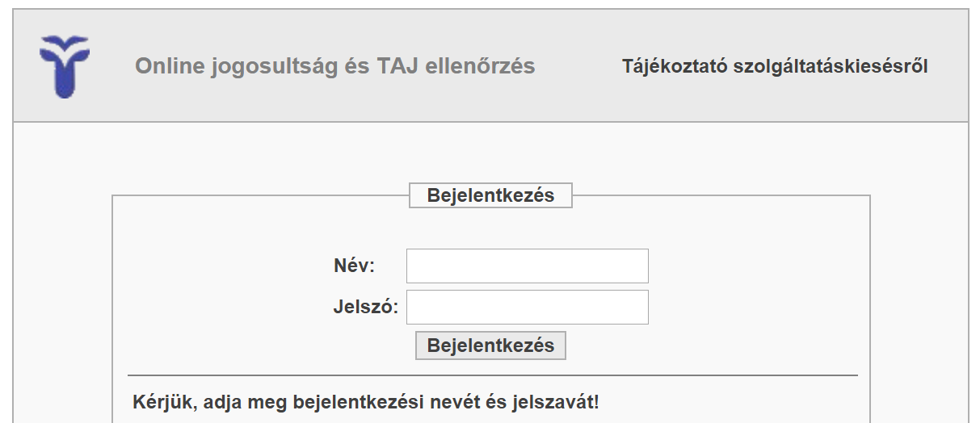This screenshot has width=980, height=423.
Task: Click the blue bird-shaped logo icon
Action: [x=65, y=66]
